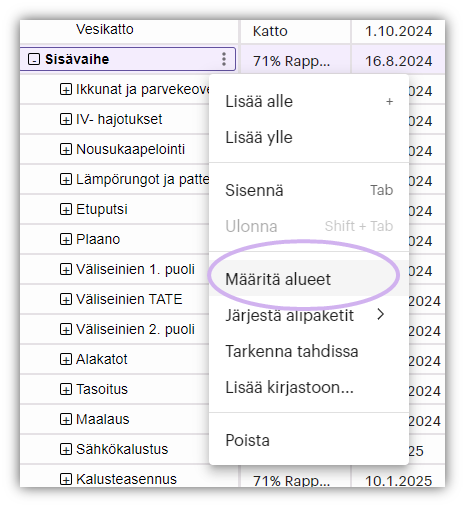Choose Poista to delete the package
This screenshot has width=465, height=507.
(309, 440)
